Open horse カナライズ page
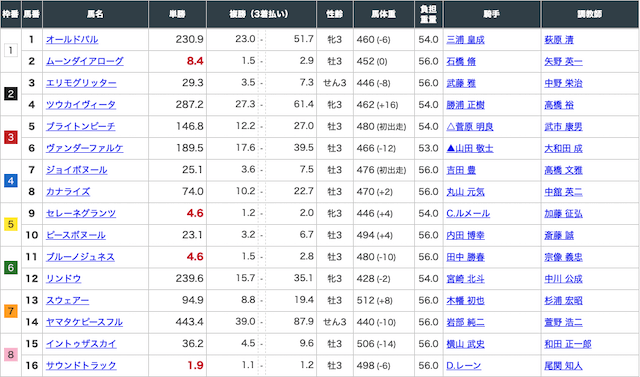Image resolution: width=640 pixels, height=377 pixels. pyautogui.click(x=68, y=192)
